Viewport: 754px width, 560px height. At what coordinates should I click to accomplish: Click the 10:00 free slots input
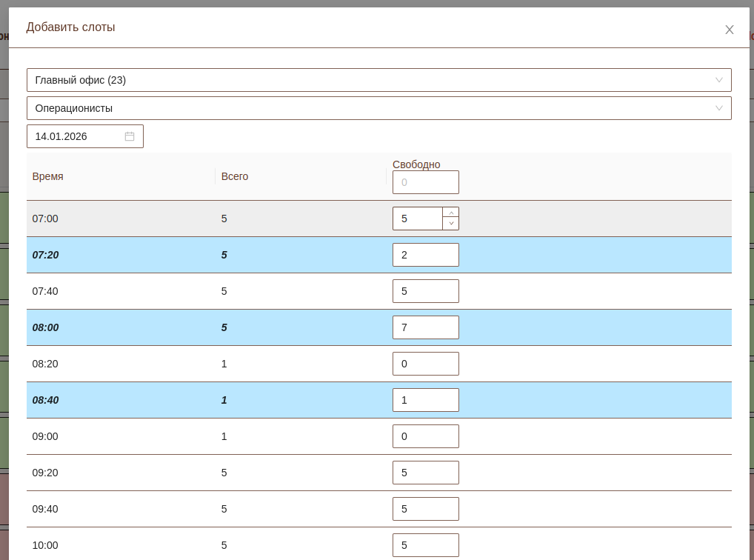click(425, 545)
